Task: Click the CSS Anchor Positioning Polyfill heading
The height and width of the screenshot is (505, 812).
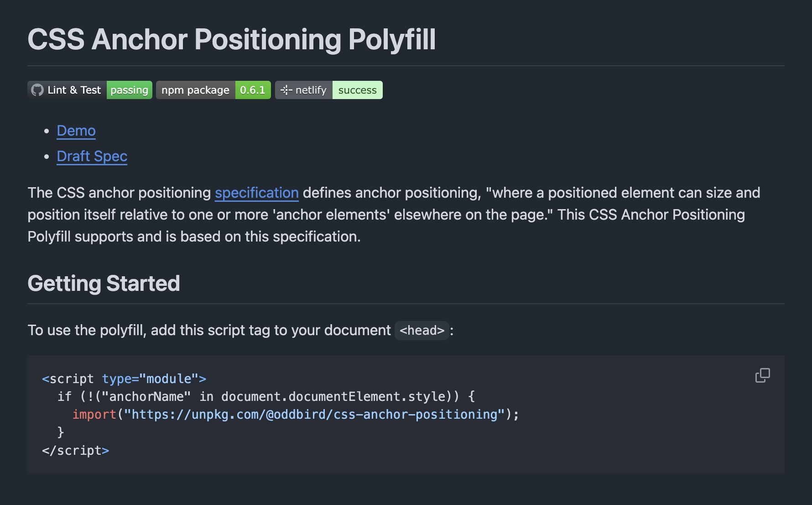Action: coord(231,40)
